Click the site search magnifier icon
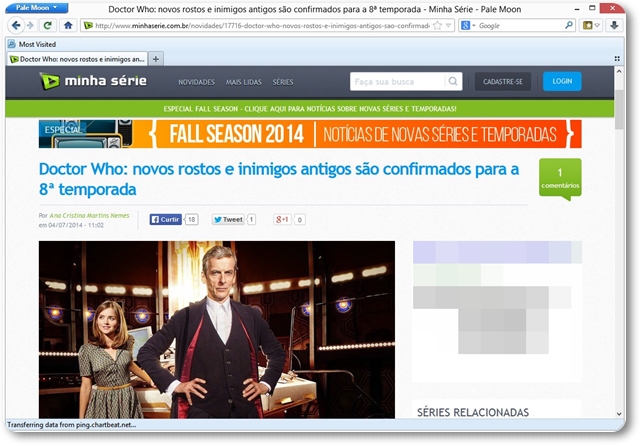Viewport: 640px width, 446px height. point(453,81)
